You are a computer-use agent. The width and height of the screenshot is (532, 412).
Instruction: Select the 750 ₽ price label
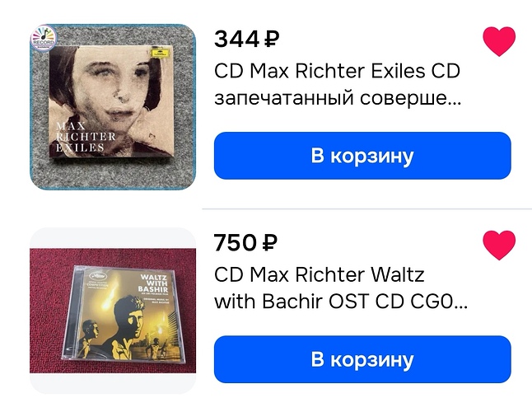(x=245, y=242)
